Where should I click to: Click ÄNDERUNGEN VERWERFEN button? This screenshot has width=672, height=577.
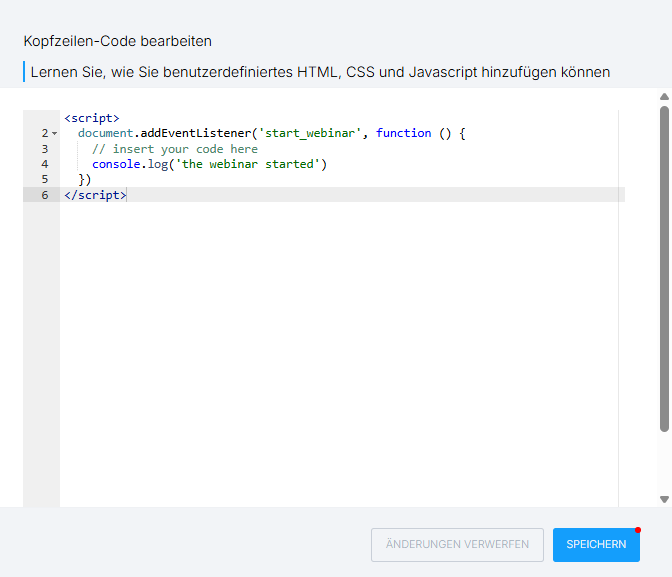457,544
